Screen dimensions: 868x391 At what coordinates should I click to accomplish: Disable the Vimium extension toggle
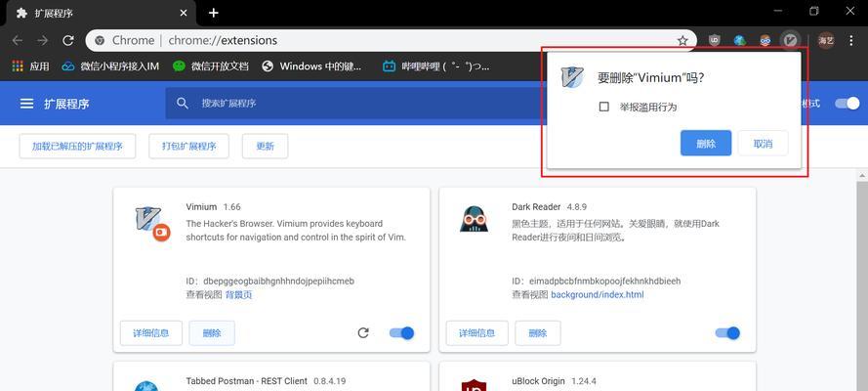[402, 333]
